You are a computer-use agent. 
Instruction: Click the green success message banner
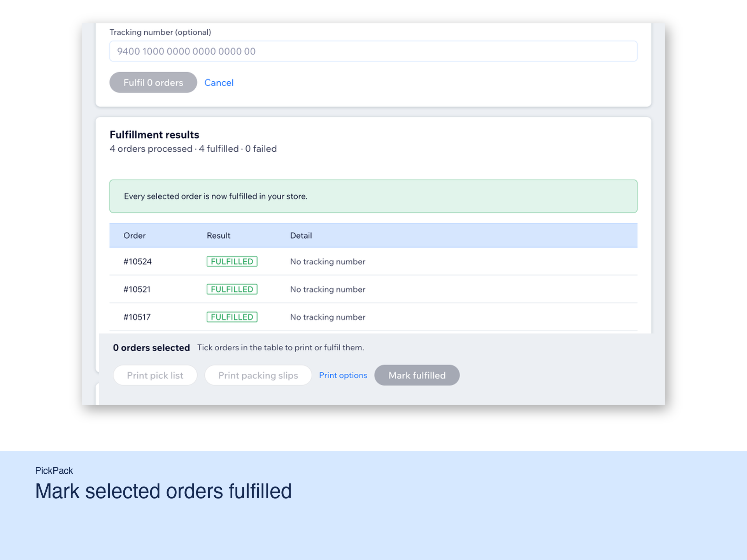[373, 196]
